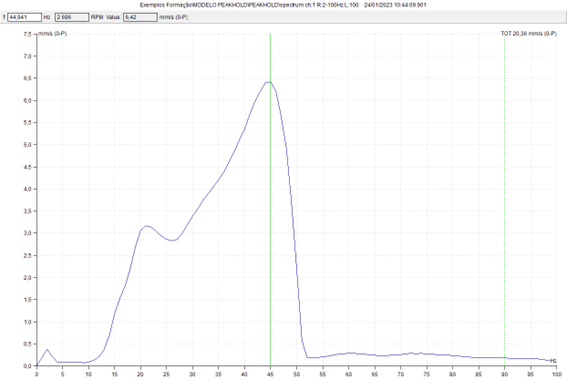567x380 pixels.
Task: Click the RPM field showing 2 696
Action: click(72, 17)
